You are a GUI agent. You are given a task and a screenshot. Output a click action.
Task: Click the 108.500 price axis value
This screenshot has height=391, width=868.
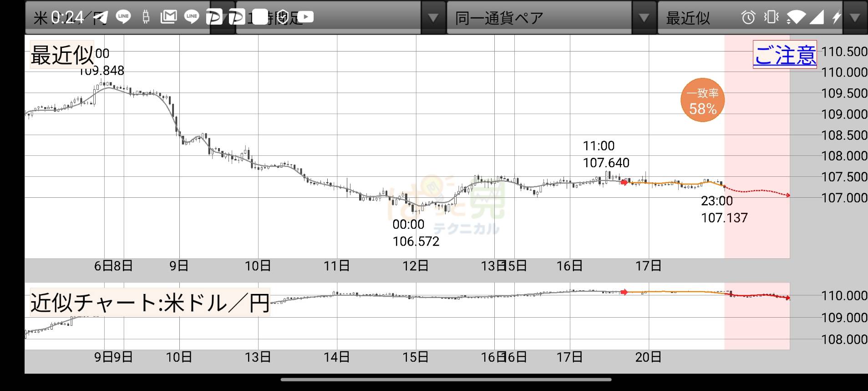pos(844,135)
